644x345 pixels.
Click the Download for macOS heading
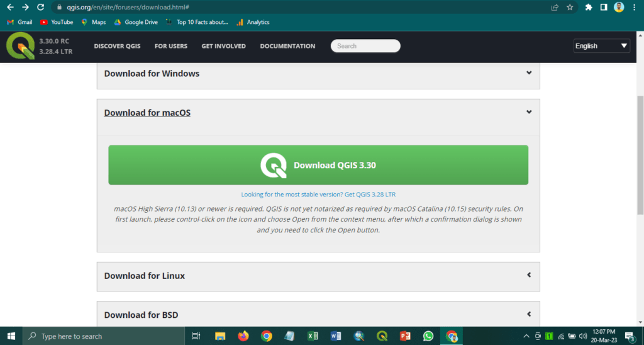[x=147, y=113]
